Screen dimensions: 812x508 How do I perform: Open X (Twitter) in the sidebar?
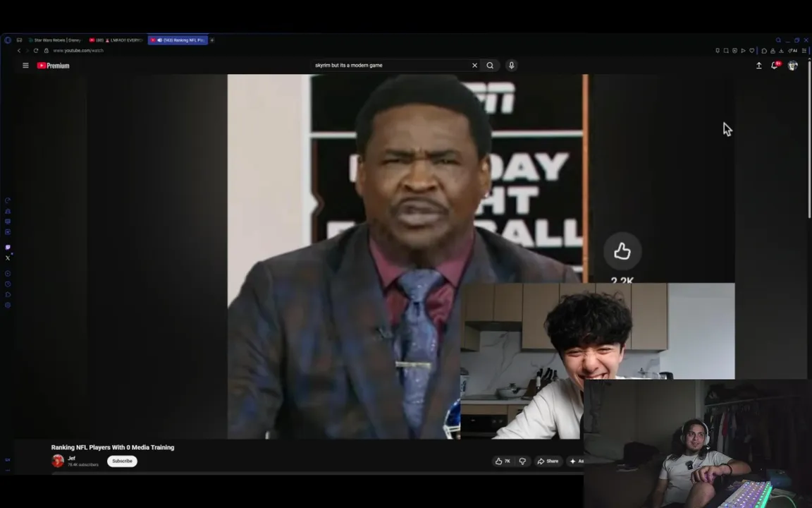(8, 258)
